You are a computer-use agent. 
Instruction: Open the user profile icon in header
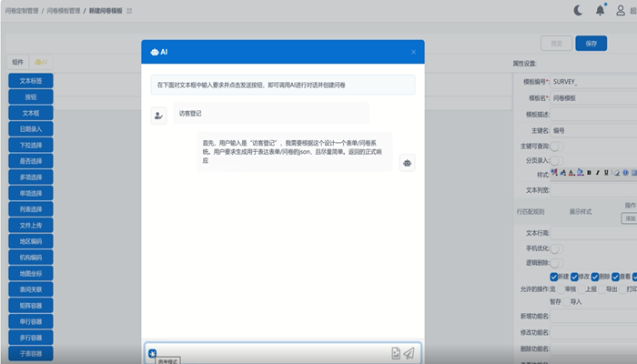coord(621,10)
